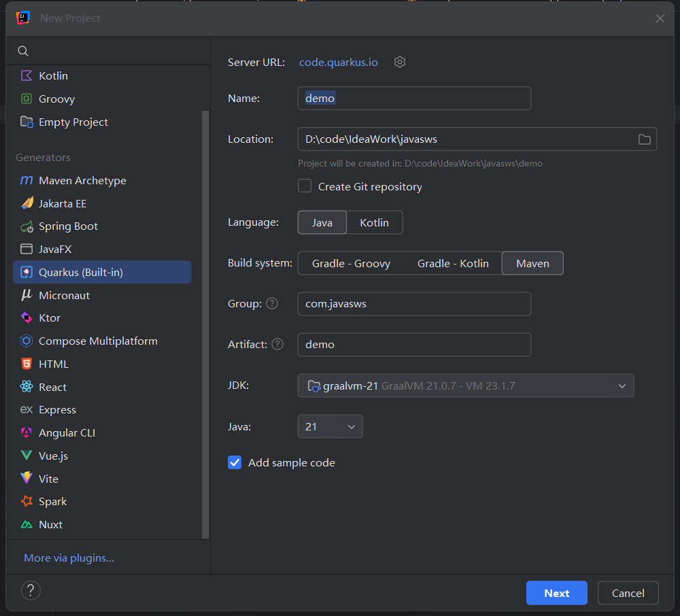Image resolution: width=680 pixels, height=616 pixels.
Task: Click the Artifact input field
Action: pos(414,344)
